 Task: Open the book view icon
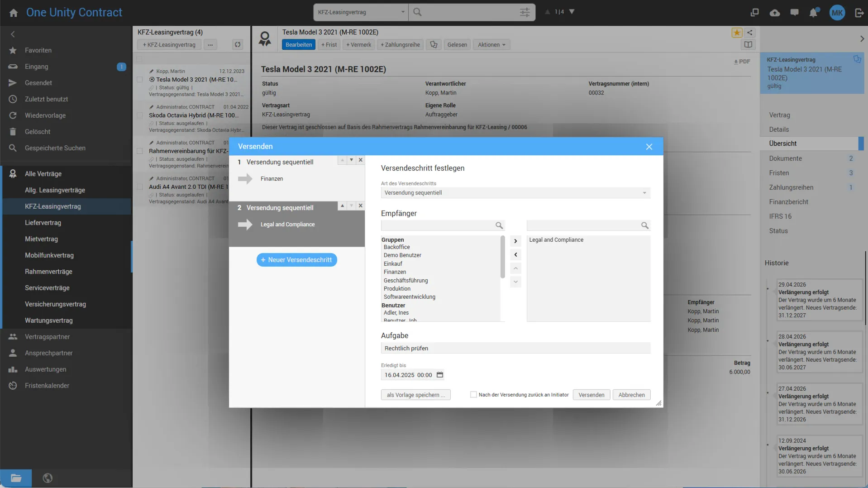coord(748,44)
